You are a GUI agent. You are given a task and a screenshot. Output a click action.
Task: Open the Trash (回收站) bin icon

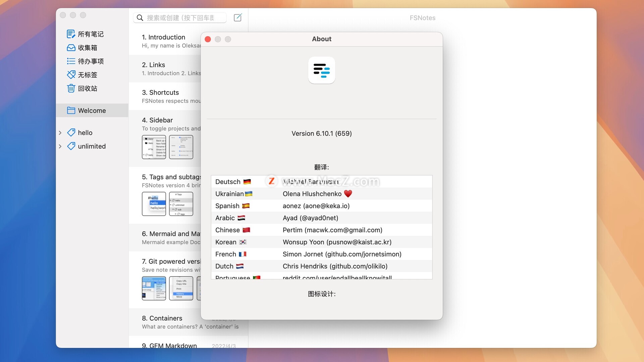coord(71,88)
